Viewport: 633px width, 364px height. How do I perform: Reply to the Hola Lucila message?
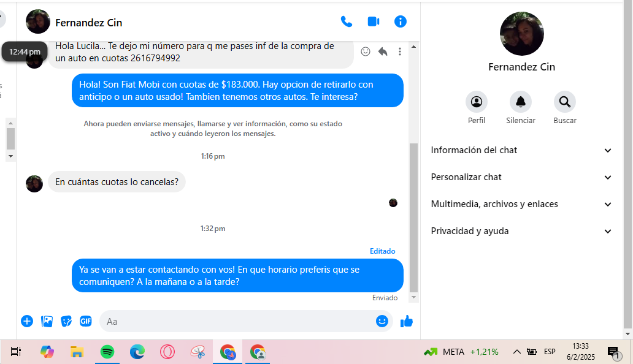click(383, 51)
